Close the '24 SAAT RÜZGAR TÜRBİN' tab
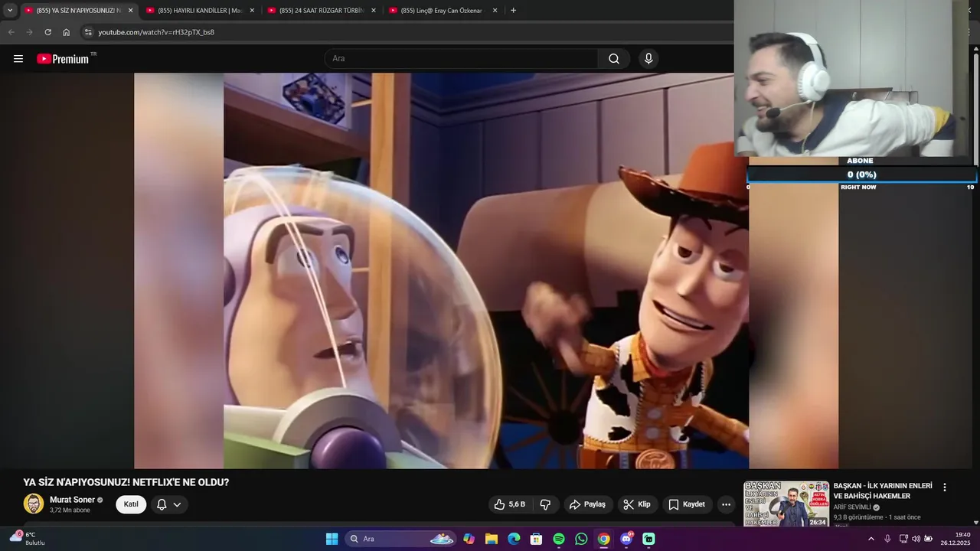Viewport: 980px width, 551px height. click(374, 11)
